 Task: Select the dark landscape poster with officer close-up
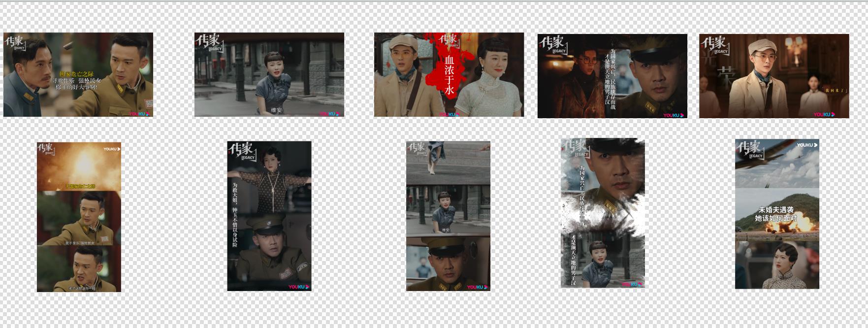click(612, 76)
